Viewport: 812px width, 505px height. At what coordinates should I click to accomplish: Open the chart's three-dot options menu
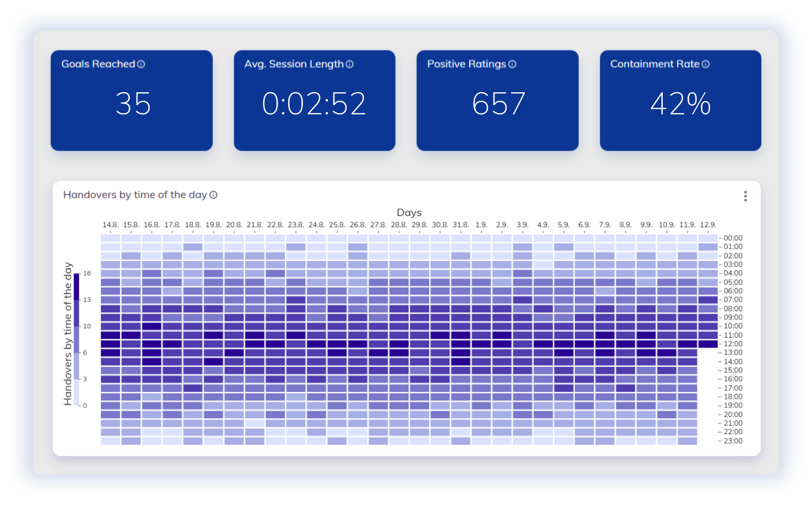click(x=745, y=196)
